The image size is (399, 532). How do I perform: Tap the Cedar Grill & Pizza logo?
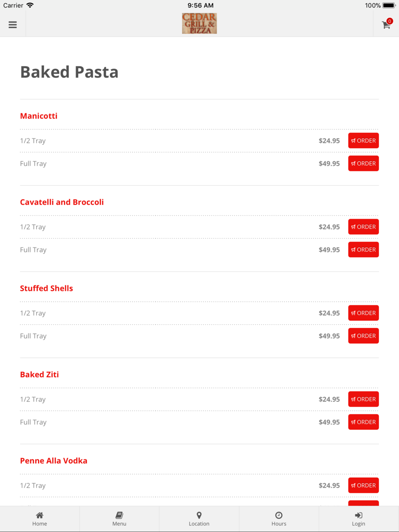click(199, 23)
